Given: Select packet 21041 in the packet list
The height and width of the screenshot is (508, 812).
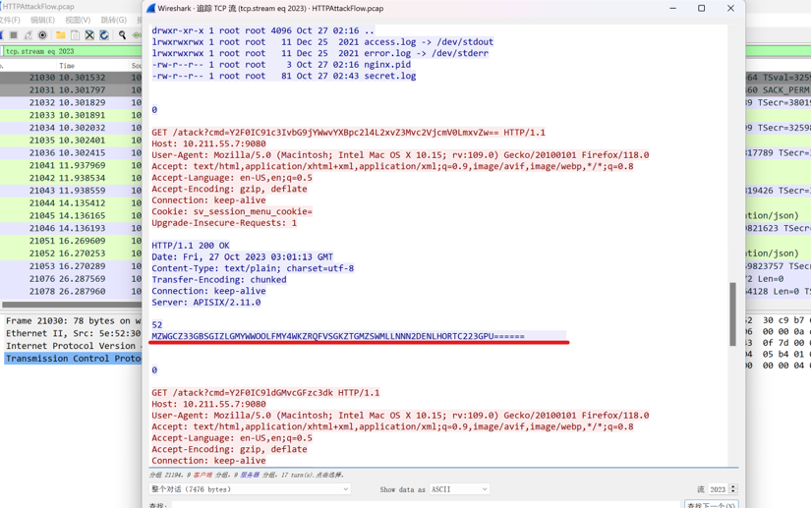Looking at the screenshot, I should coord(71,165).
